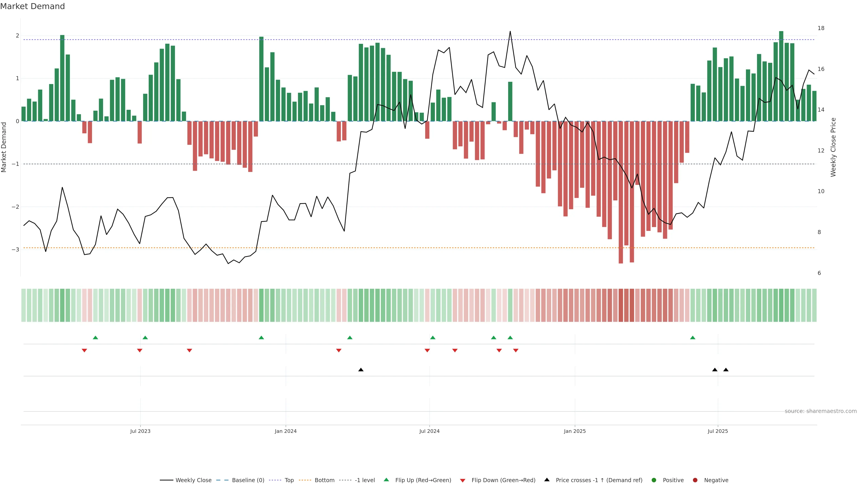Click the red Negative legend dot

pos(695,480)
